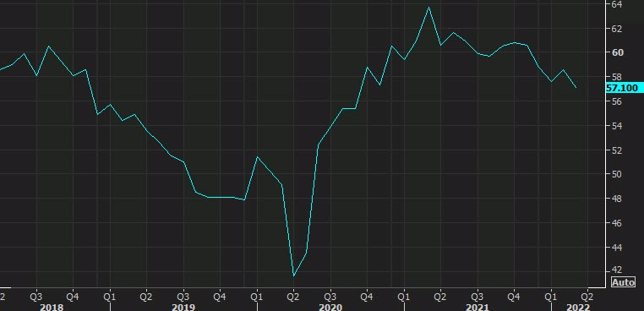Click the 50 price axis label
This screenshot has height=311, width=644.
pos(617,174)
